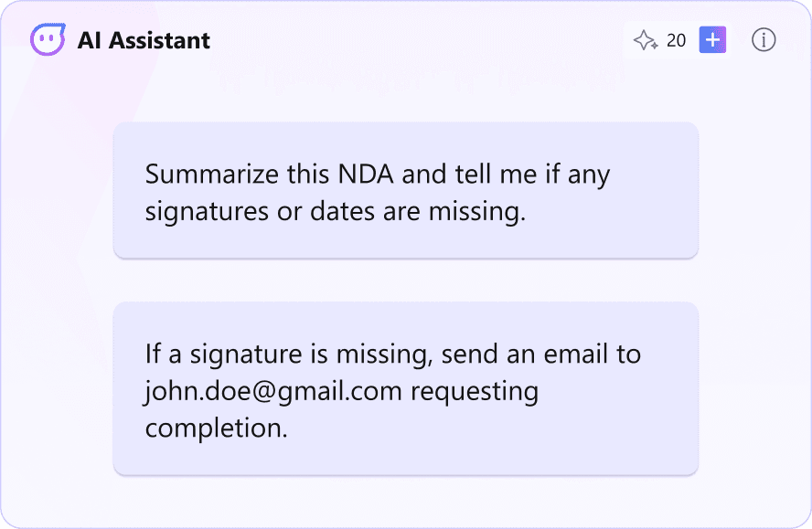Click the text 'signatures or dates are missing'
Viewport: 812px width, 529px height.
coord(336,212)
